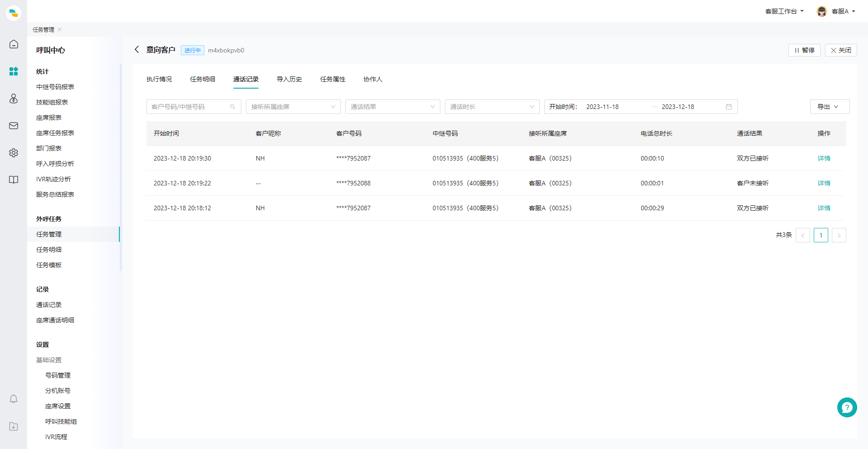Expand the 客服A account menu
This screenshot has height=449, width=868.
(x=844, y=11)
